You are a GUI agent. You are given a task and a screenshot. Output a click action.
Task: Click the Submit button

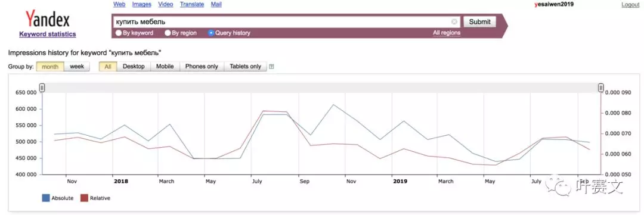479,22
